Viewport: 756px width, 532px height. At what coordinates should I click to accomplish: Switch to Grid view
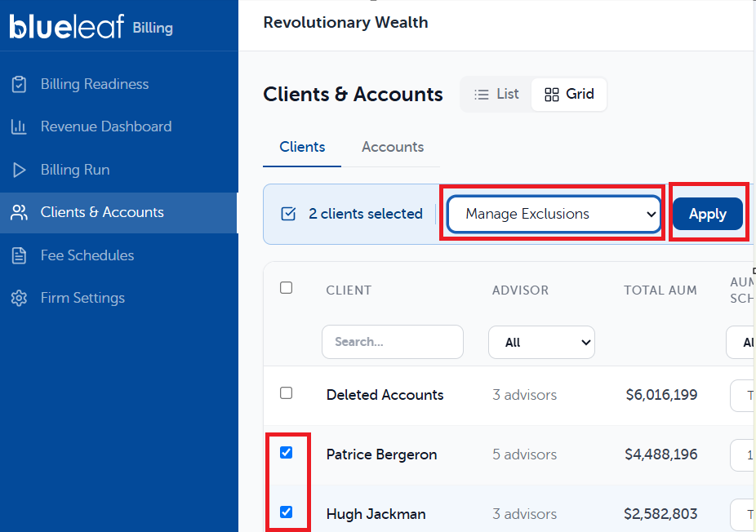pos(569,94)
